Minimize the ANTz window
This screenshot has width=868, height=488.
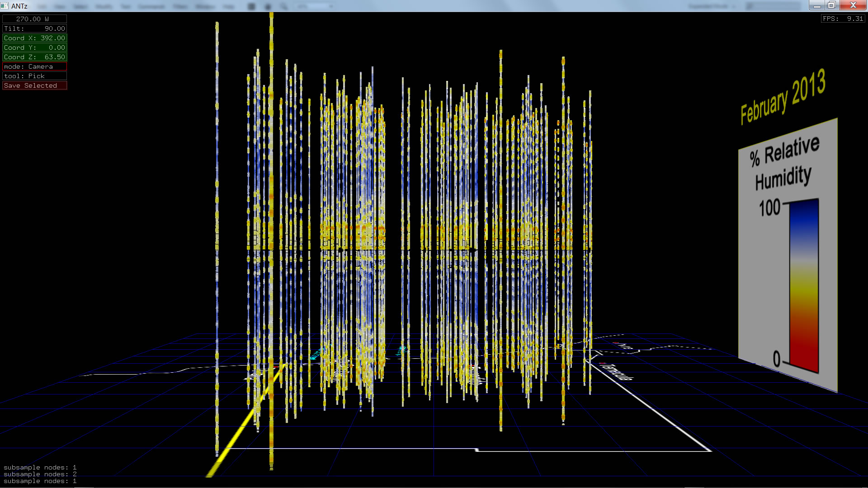817,5
